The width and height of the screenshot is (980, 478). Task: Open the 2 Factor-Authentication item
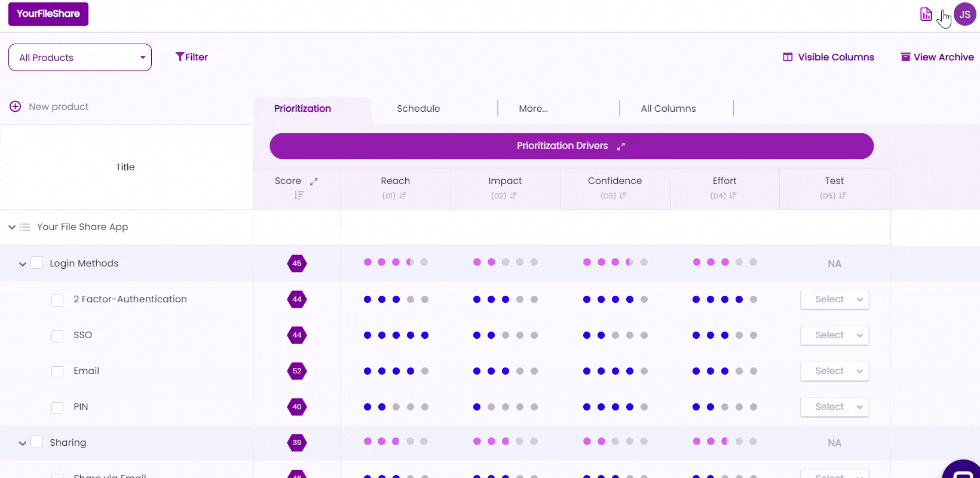130,299
